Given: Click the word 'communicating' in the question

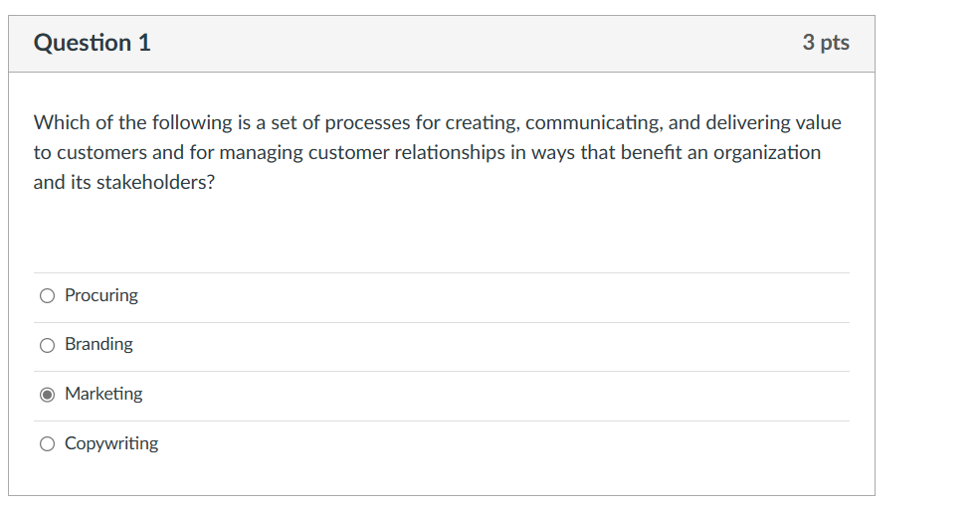Looking at the screenshot, I should (586, 123).
